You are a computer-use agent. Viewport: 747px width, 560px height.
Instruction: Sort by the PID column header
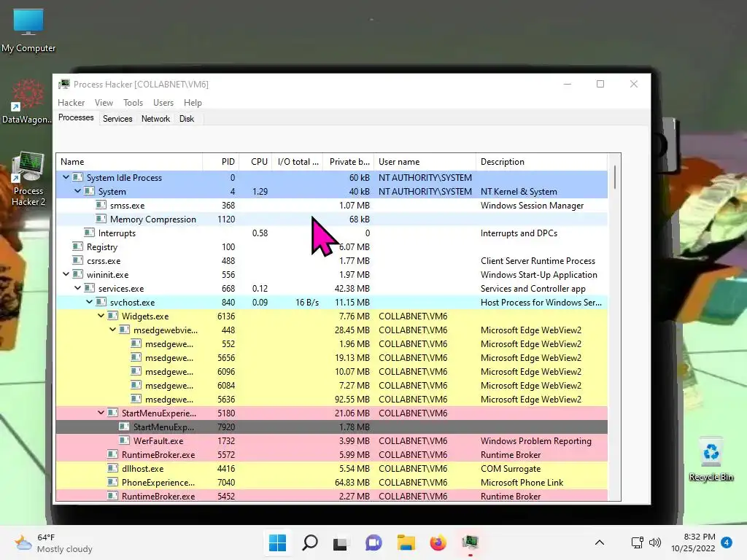221,162
